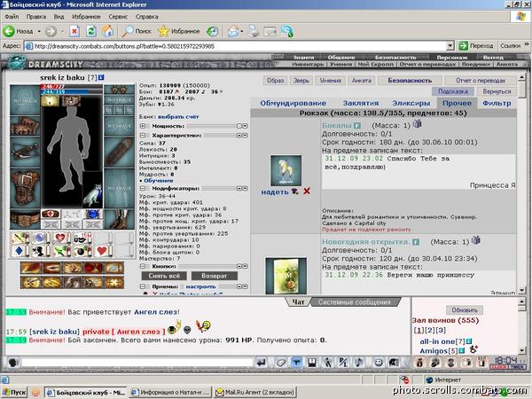The height and width of the screenshot is (399, 532).
Task: Expand the Мощность section
Action: 143,126
